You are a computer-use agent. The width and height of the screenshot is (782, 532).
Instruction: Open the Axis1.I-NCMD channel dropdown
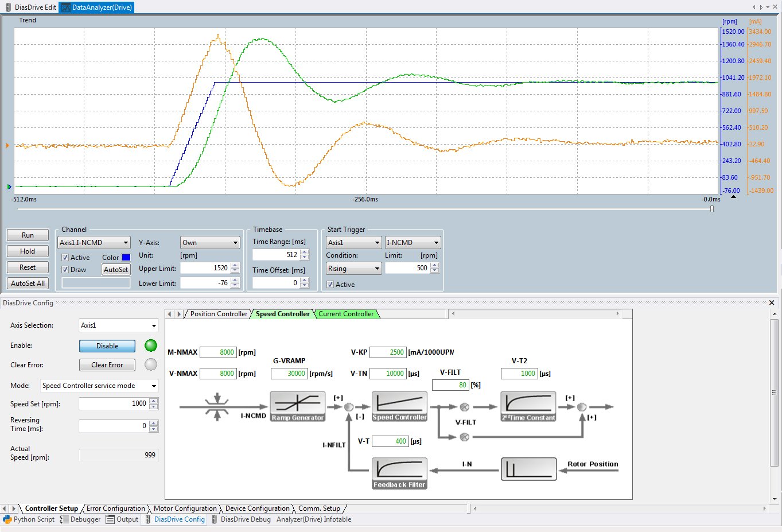click(94, 243)
